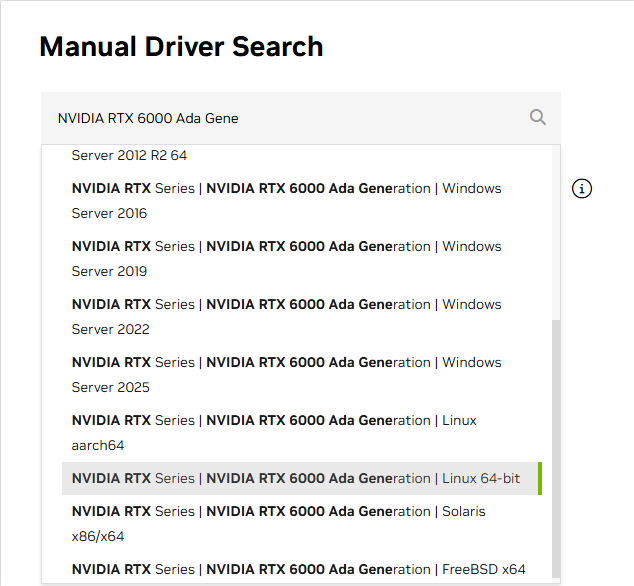The image size is (634, 586).
Task: Open the info circle icon
Action: tap(582, 189)
